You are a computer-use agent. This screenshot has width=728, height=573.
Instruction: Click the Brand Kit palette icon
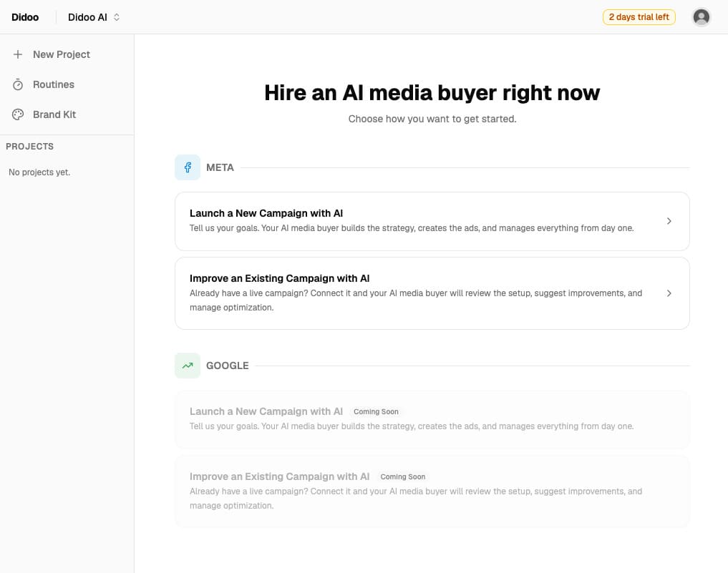click(18, 114)
